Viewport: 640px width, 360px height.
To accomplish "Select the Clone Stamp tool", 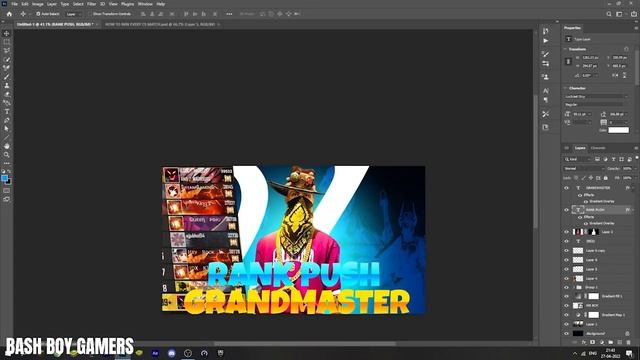I will click(x=7, y=85).
